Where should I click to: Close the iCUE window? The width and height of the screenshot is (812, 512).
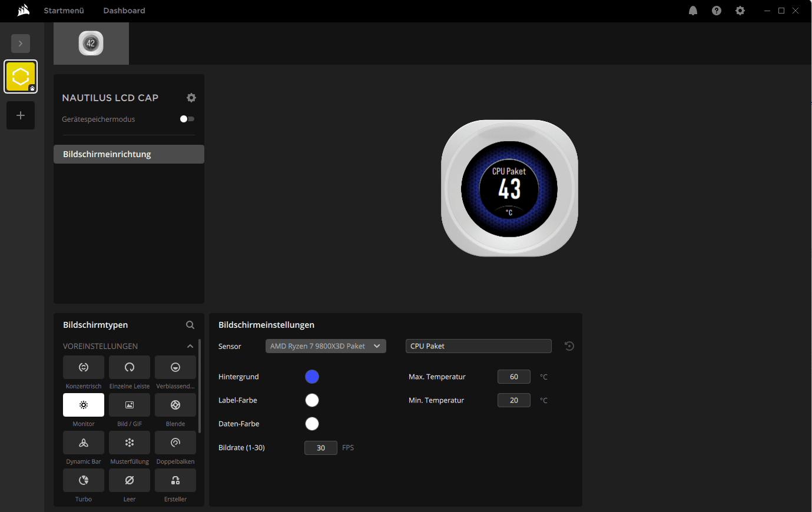point(796,11)
